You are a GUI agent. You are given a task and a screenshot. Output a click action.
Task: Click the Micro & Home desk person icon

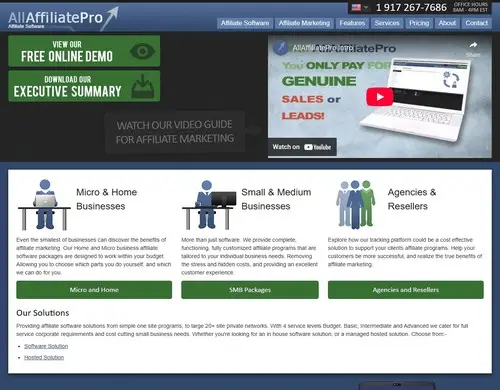(x=44, y=205)
